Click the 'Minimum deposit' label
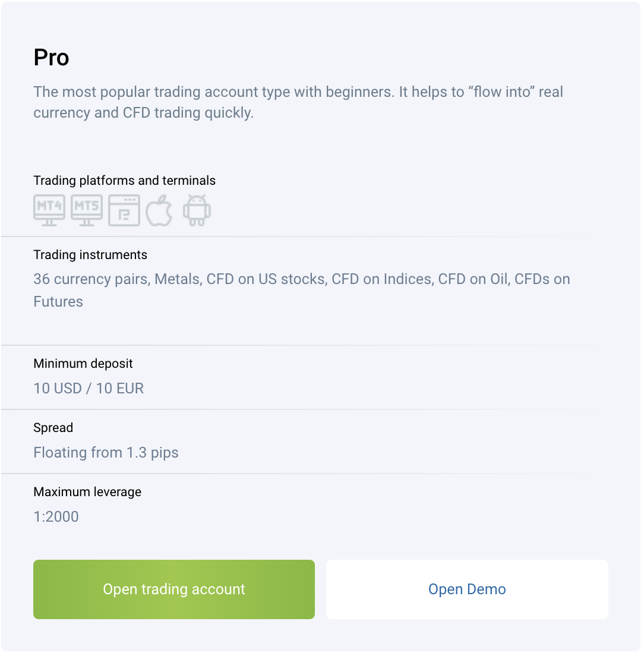 point(83,364)
